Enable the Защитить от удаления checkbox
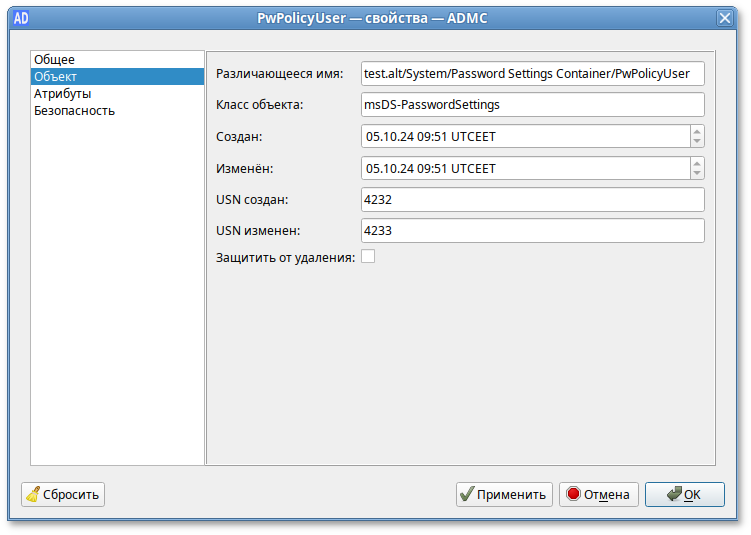This screenshot has width=751, height=535. pyautogui.click(x=368, y=257)
